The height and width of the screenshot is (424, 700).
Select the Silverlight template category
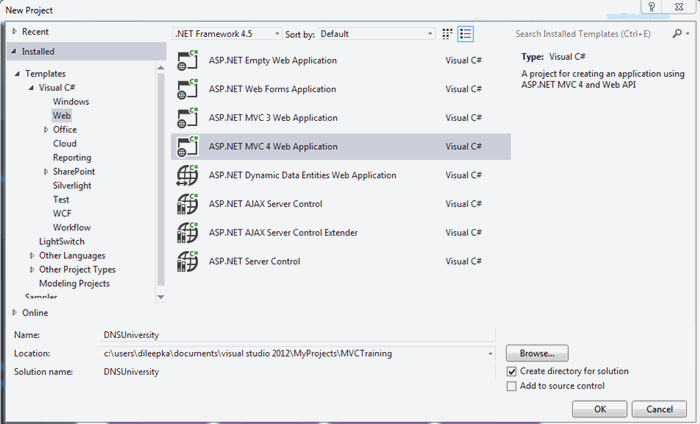pyautogui.click(x=72, y=186)
